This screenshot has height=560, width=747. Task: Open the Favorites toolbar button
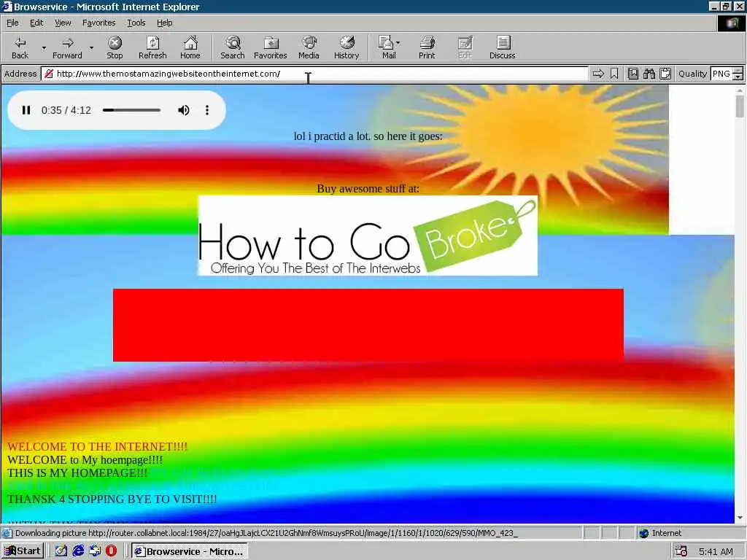pyautogui.click(x=271, y=47)
